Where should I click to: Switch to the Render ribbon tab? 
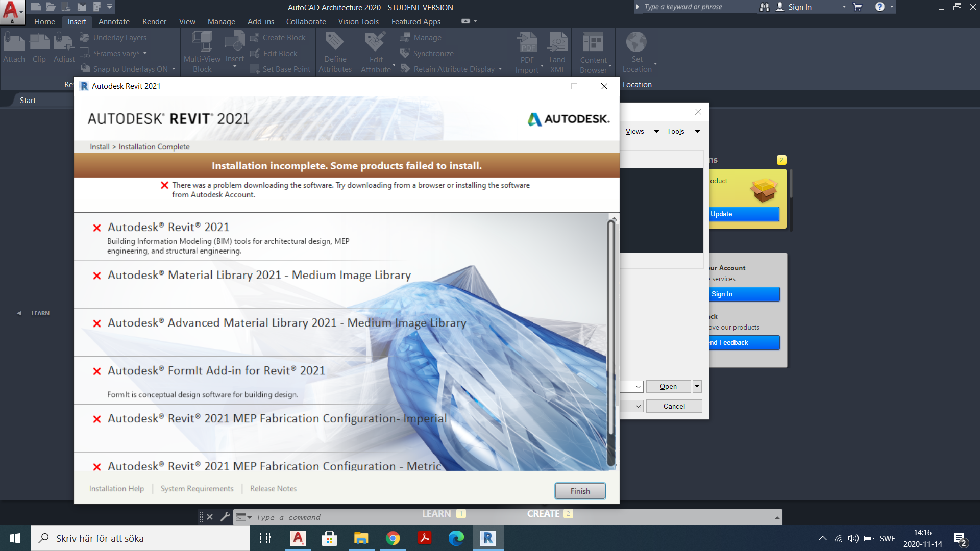154,21
